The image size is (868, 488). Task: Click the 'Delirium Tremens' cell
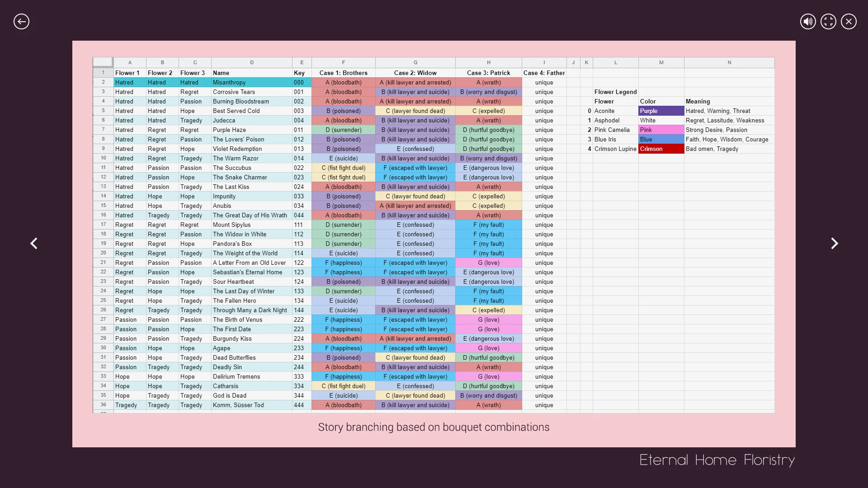click(251, 376)
